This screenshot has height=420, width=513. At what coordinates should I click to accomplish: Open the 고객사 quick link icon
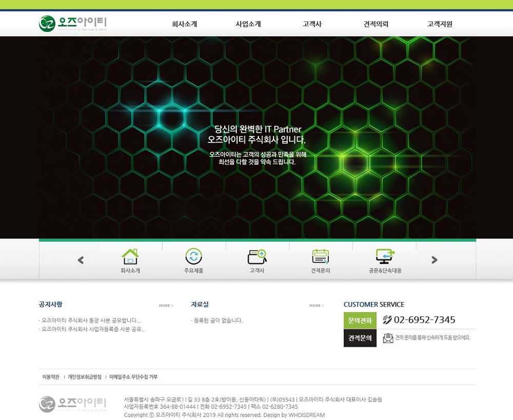tap(256, 255)
